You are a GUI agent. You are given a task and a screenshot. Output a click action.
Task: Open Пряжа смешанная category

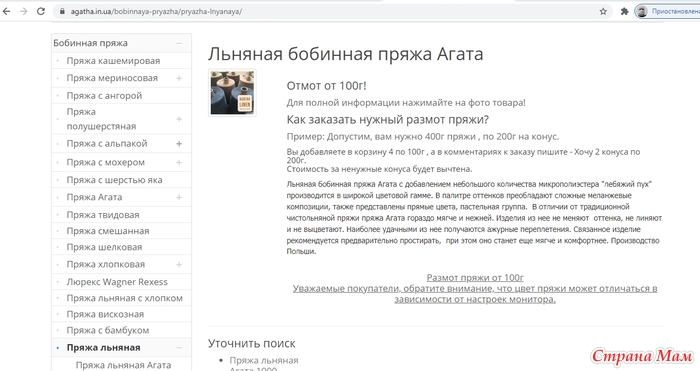(108, 231)
